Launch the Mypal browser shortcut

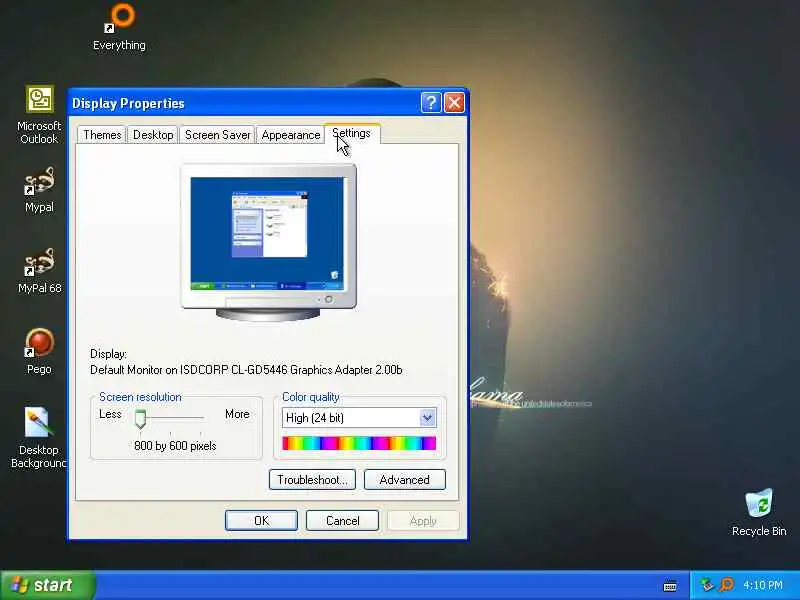[39, 189]
